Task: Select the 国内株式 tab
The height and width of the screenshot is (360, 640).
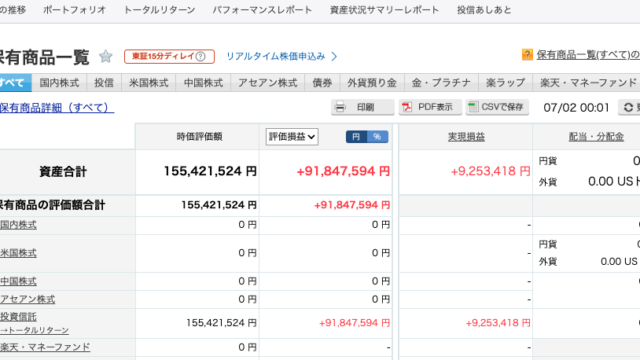Action: click(59, 83)
